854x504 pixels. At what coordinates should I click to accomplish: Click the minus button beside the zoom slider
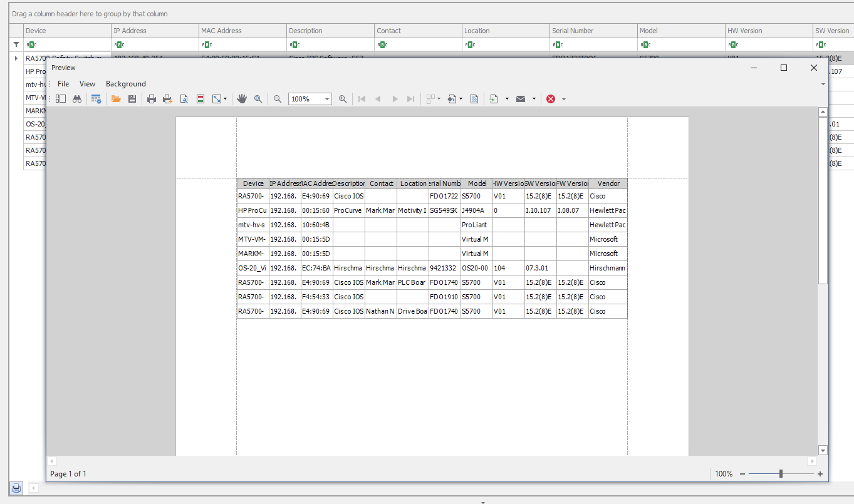pos(742,474)
